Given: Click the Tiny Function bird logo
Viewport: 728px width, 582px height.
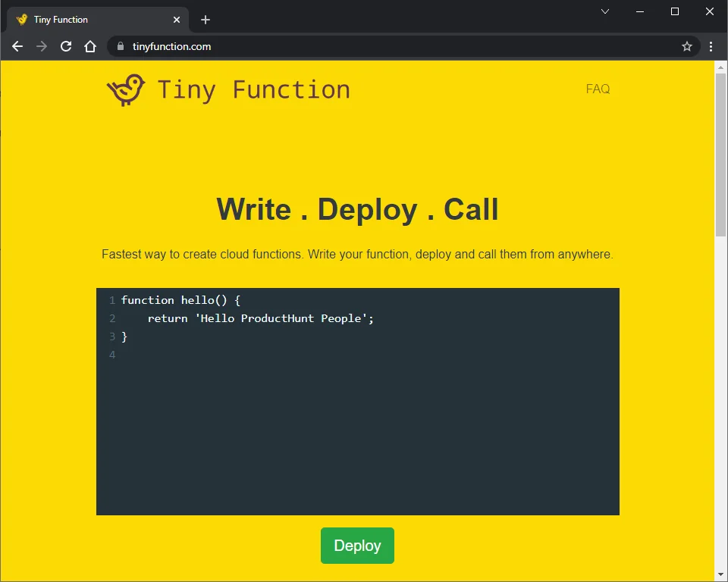Looking at the screenshot, I should [x=126, y=89].
